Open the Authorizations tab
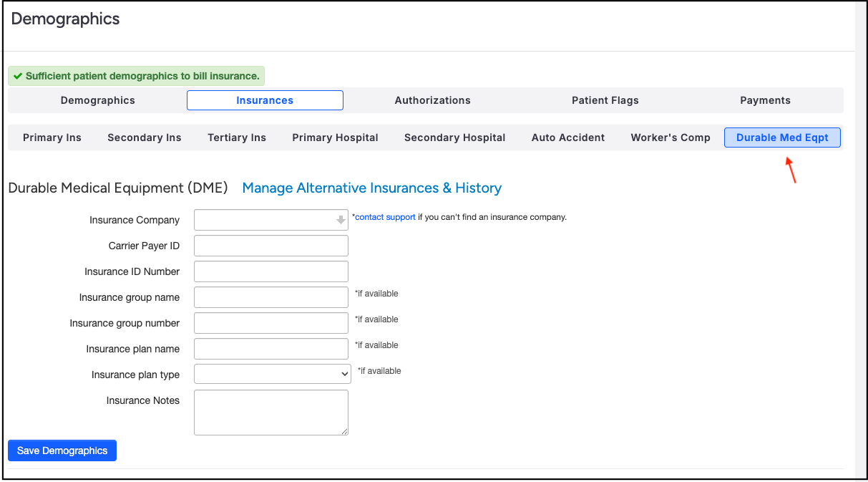868x482 pixels. (432, 100)
